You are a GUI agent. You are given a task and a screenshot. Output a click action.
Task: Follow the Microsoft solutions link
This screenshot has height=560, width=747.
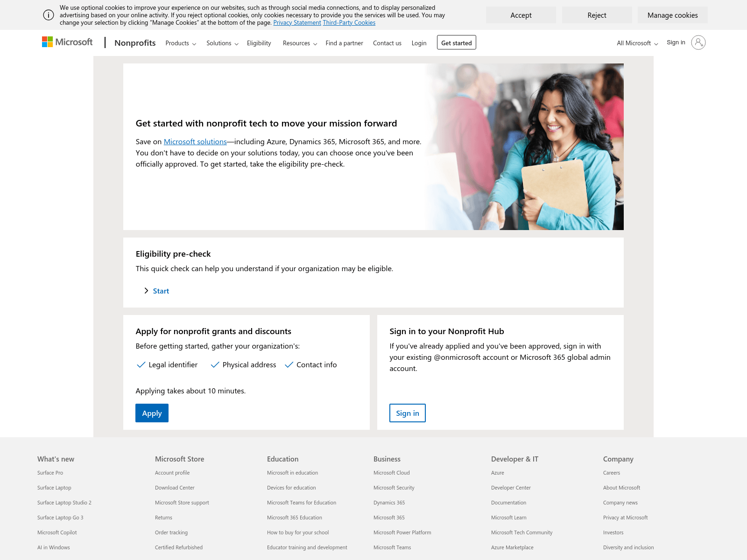click(x=195, y=141)
